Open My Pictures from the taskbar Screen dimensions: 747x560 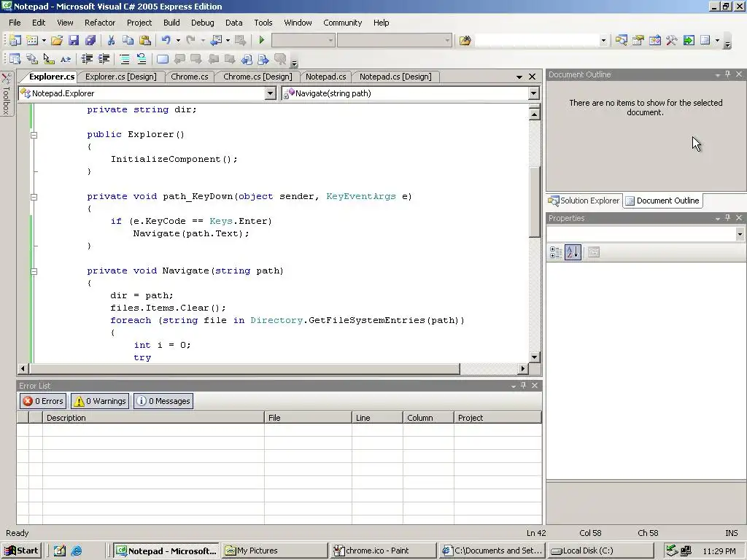click(x=275, y=551)
